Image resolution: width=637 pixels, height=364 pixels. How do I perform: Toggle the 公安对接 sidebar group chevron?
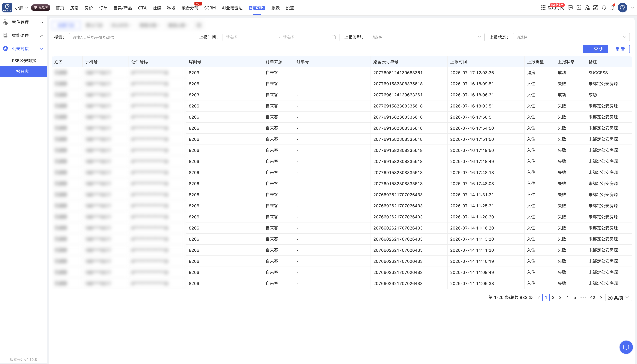coord(42,49)
